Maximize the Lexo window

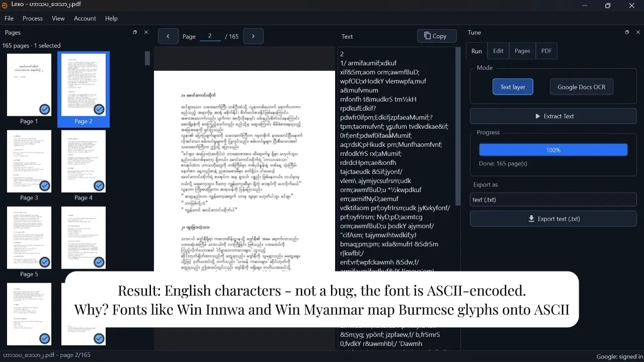click(x=608, y=6)
